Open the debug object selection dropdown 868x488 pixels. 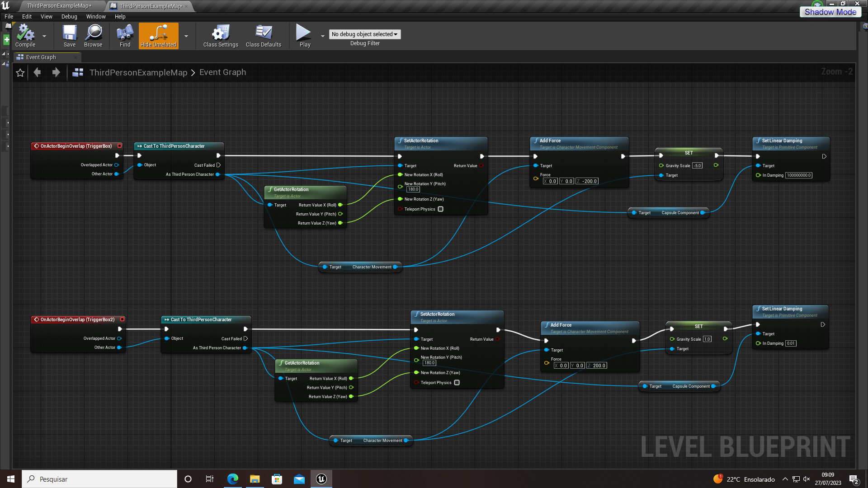coord(364,34)
